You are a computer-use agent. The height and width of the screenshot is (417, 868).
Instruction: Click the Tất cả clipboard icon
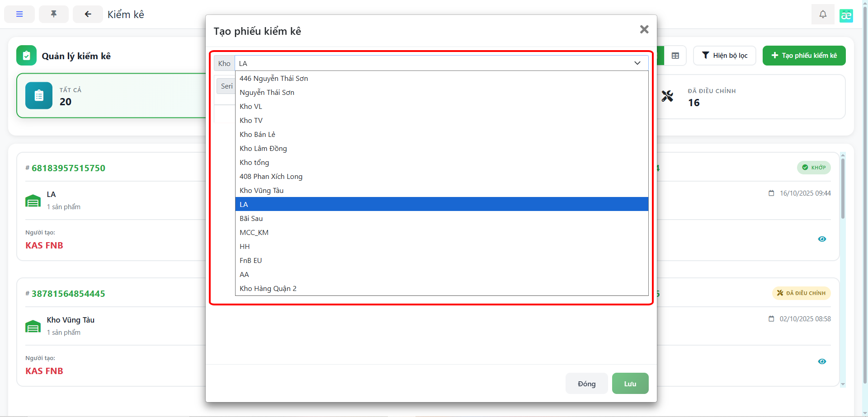point(39,95)
